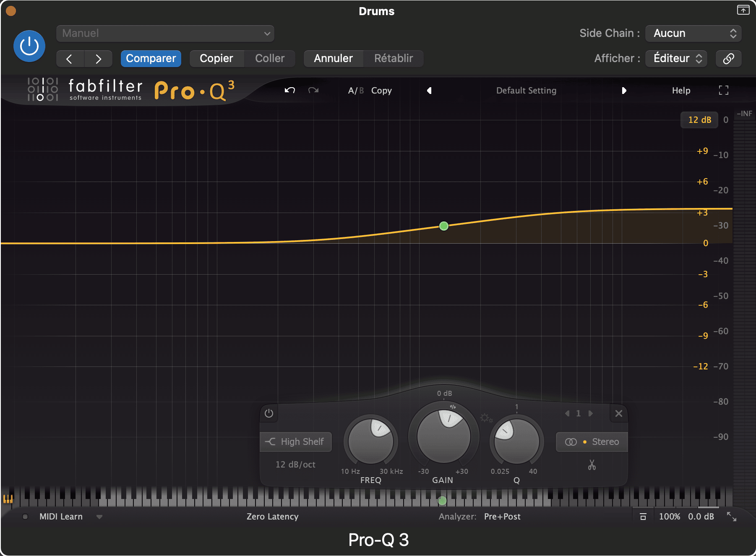This screenshot has width=756, height=556.
Task: Toggle the plugin power bypass button
Action: (x=29, y=46)
